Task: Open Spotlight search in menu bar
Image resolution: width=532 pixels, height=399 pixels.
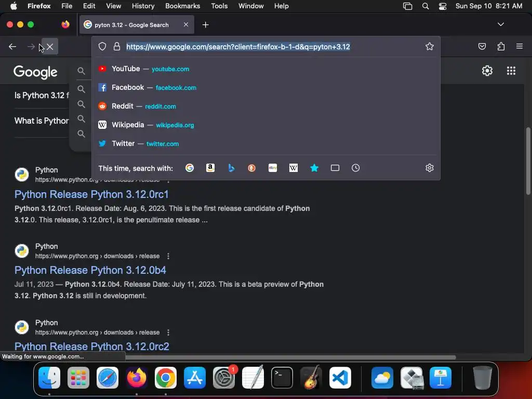Action: pyautogui.click(x=425, y=6)
